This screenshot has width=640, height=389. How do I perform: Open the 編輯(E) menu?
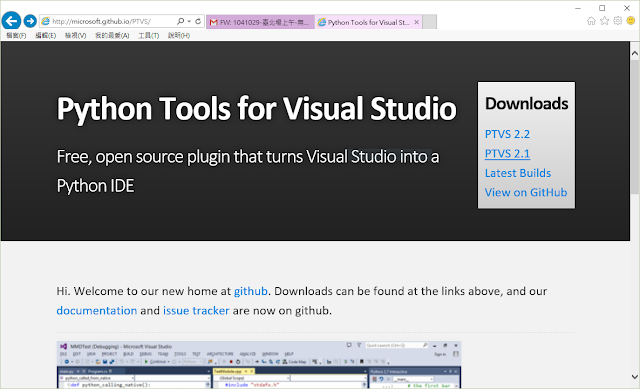45,36
